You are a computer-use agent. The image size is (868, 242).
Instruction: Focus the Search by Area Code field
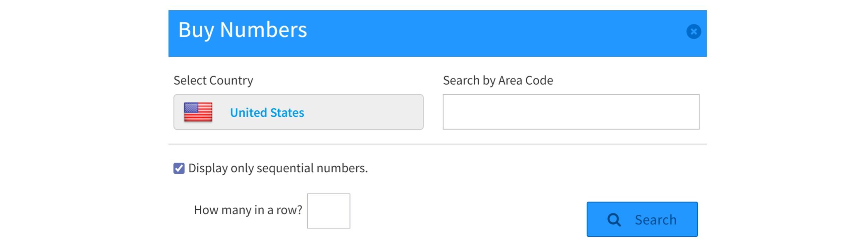[x=571, y=112]
